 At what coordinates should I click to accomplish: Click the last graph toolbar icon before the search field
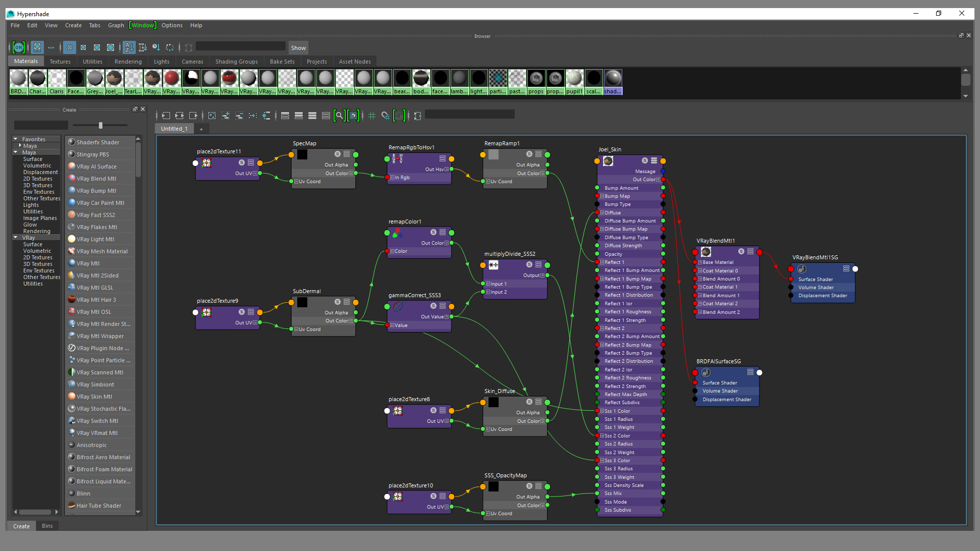[x=417, y=116]
